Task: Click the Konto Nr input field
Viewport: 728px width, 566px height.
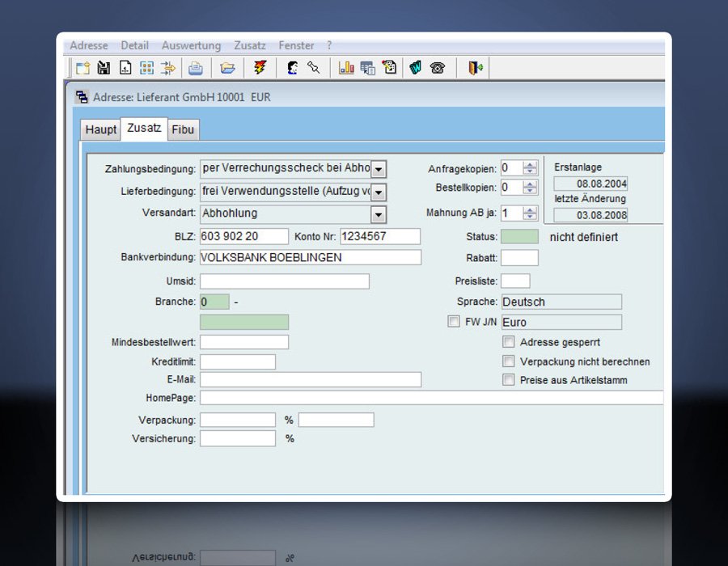Action: click(x=380, y=236)
